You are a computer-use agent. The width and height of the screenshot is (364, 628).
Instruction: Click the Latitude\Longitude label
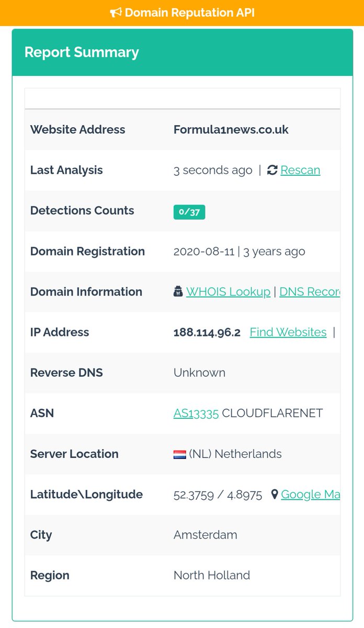(86, 495)
